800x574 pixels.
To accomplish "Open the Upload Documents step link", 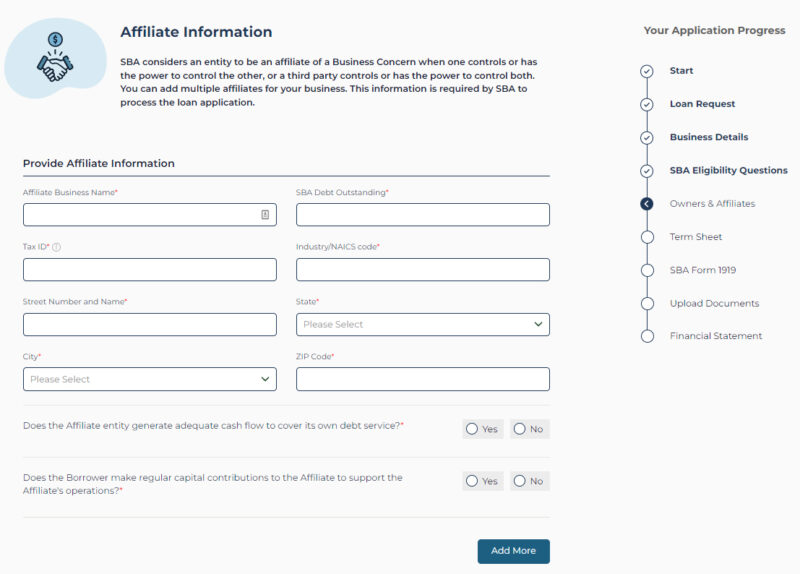I will [x=714, y=303].
